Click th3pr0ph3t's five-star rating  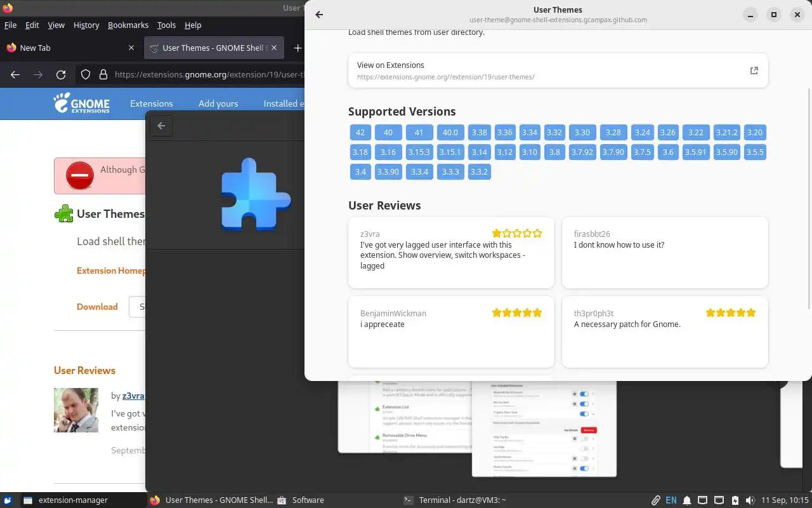[x=731, y=313]
